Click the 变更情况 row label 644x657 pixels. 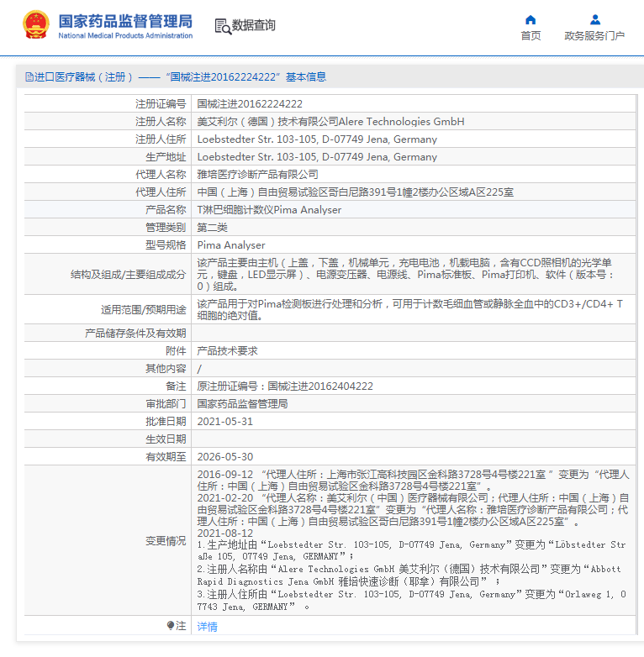click(x=166, y=540)
